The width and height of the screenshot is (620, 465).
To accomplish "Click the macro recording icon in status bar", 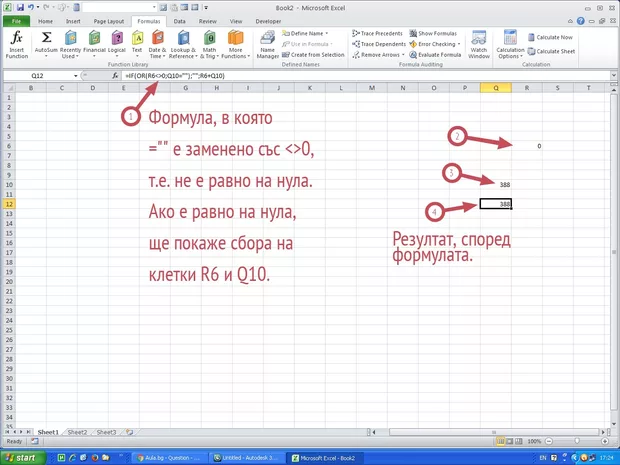I will (x=34, y=441).
